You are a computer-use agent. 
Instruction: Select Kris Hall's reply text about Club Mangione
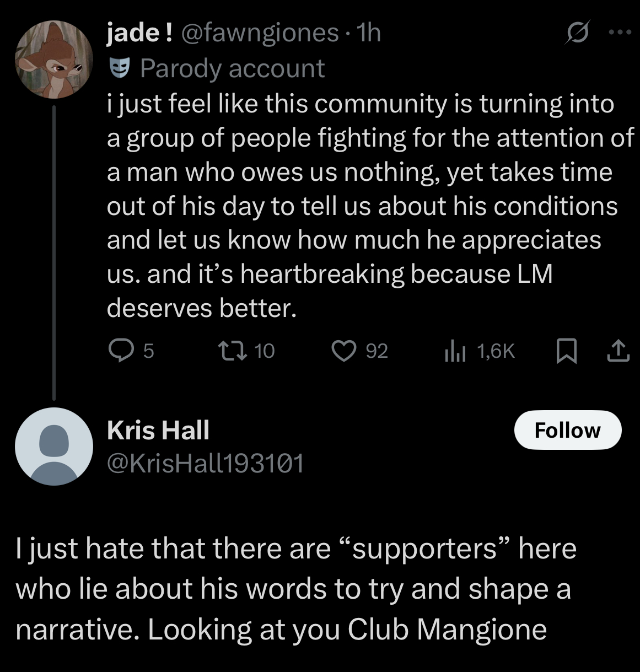click(296, 589)
